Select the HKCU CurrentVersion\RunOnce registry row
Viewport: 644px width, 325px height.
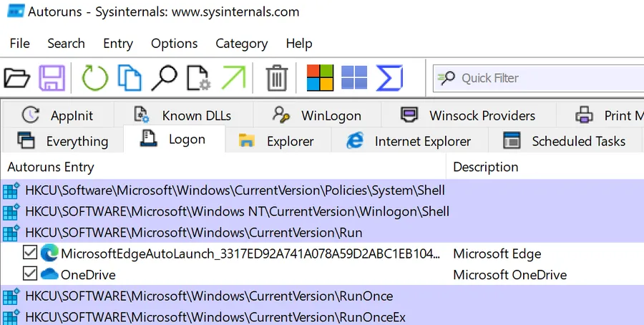[322, 296]
